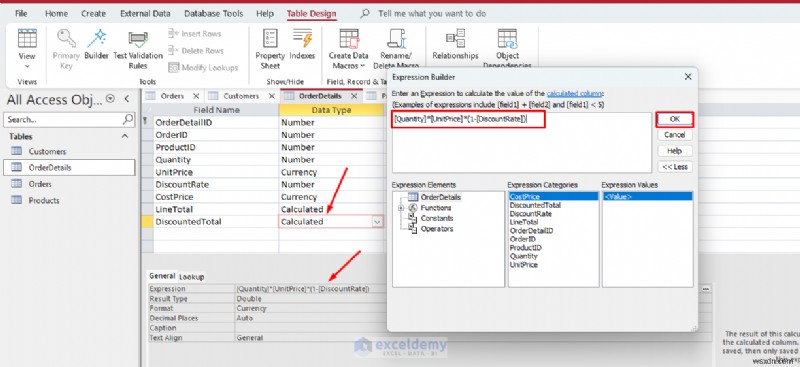Click the DiscountedTotal field name cell
800x367 pixels.
(216, 222)
